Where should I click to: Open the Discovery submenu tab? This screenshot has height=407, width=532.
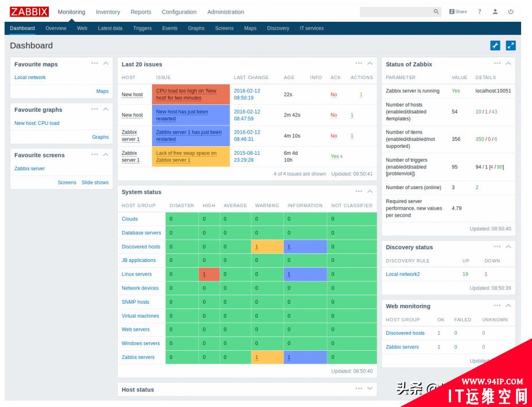click(278, 28)
